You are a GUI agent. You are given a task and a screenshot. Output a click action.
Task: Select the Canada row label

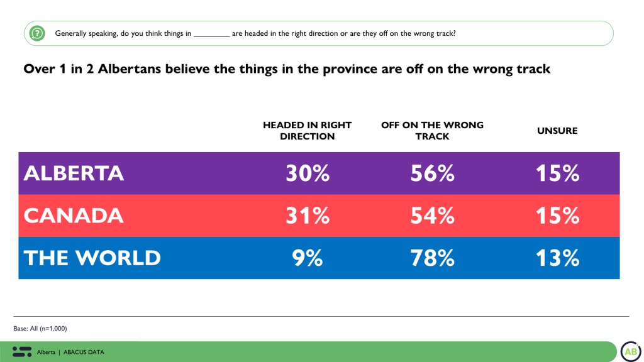click(74, 216)
